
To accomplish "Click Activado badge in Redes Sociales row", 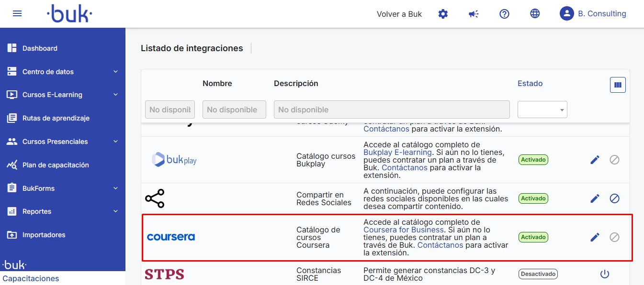I will pos(533,198).
